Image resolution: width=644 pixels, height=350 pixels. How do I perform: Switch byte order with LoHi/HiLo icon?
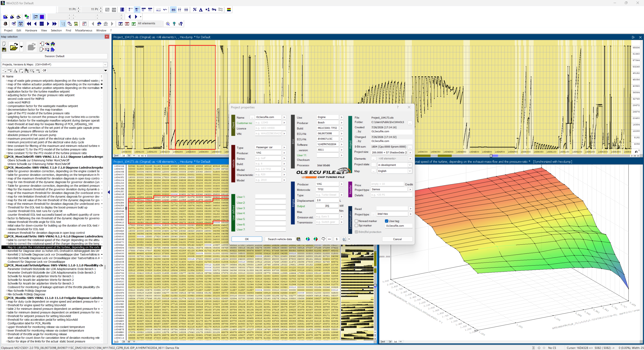[x=158, y=10]
